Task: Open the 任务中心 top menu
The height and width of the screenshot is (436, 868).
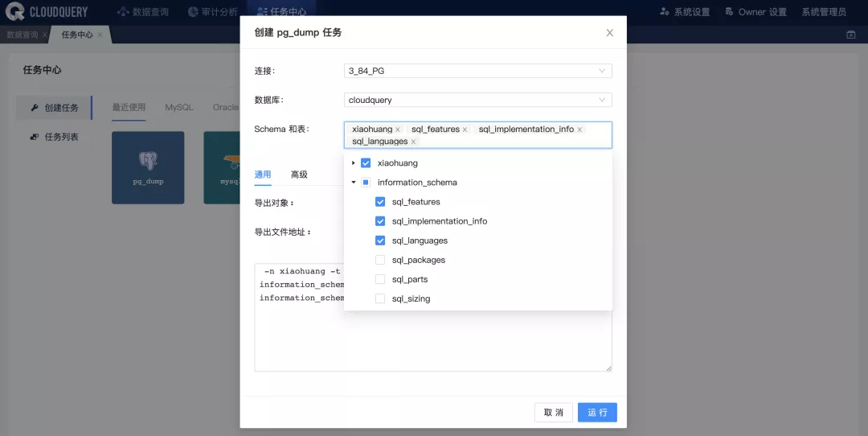Action: [282, 11]
